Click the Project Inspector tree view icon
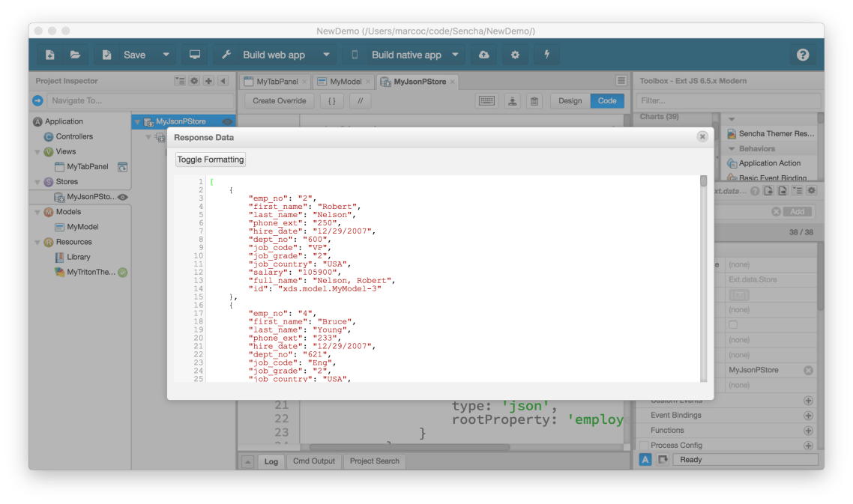 click(x=180, y=80)
